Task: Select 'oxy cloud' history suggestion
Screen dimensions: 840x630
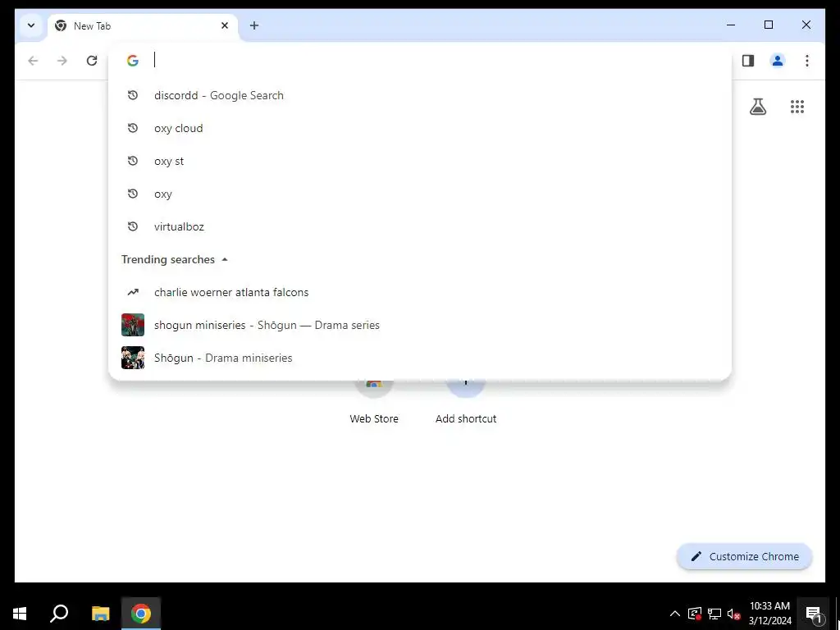Action: (420, 128)
